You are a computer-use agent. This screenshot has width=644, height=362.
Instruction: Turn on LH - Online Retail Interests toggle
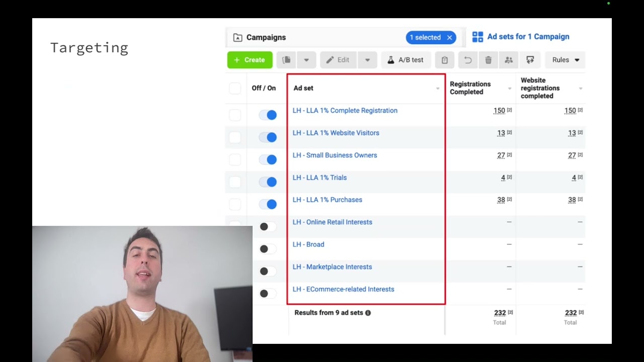pyautogui.click(x=268, y=227)
